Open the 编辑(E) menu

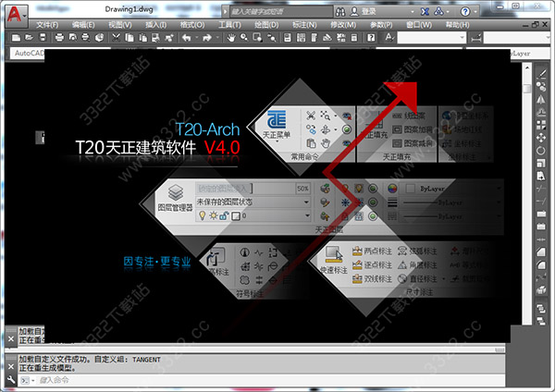[83, 25]
